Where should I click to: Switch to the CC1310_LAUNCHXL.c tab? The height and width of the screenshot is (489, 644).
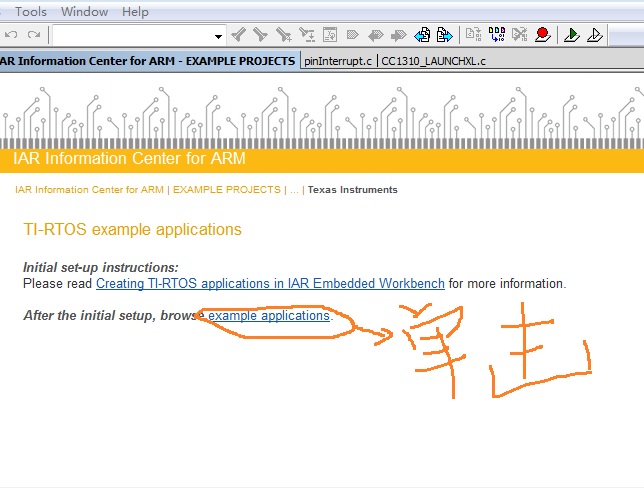[x=433, y=61]
